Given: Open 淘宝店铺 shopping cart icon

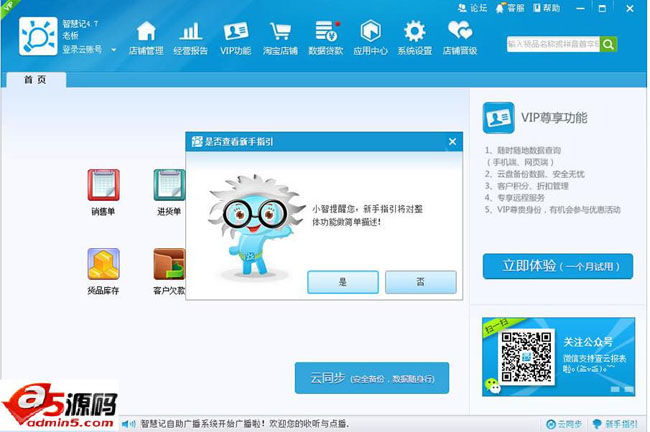Looking at the screenshot, I should [280, 38].
